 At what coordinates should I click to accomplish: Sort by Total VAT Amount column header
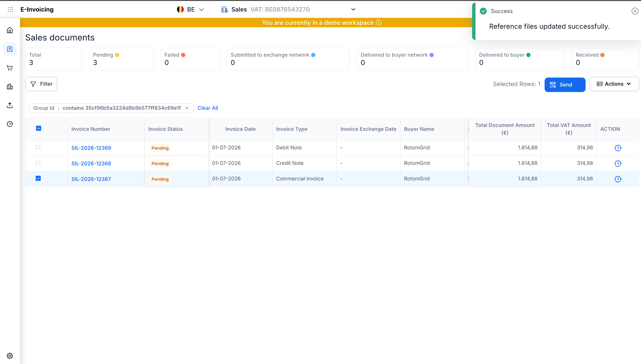[x=569, y=129]
